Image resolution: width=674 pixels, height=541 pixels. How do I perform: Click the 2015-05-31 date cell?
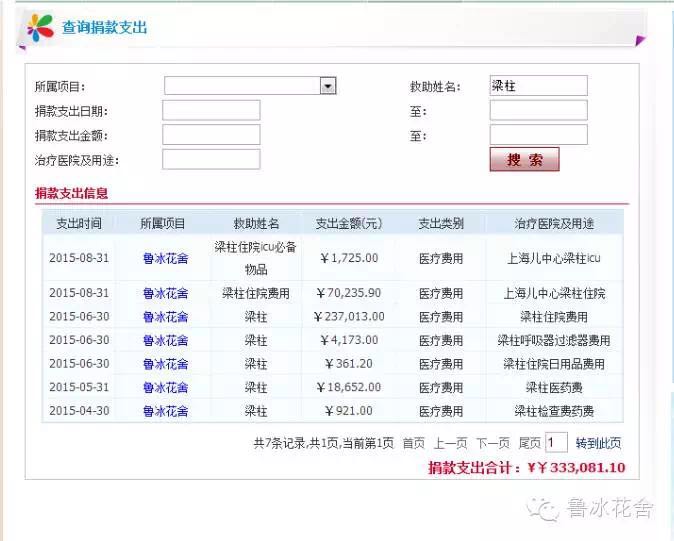point(79,387)
